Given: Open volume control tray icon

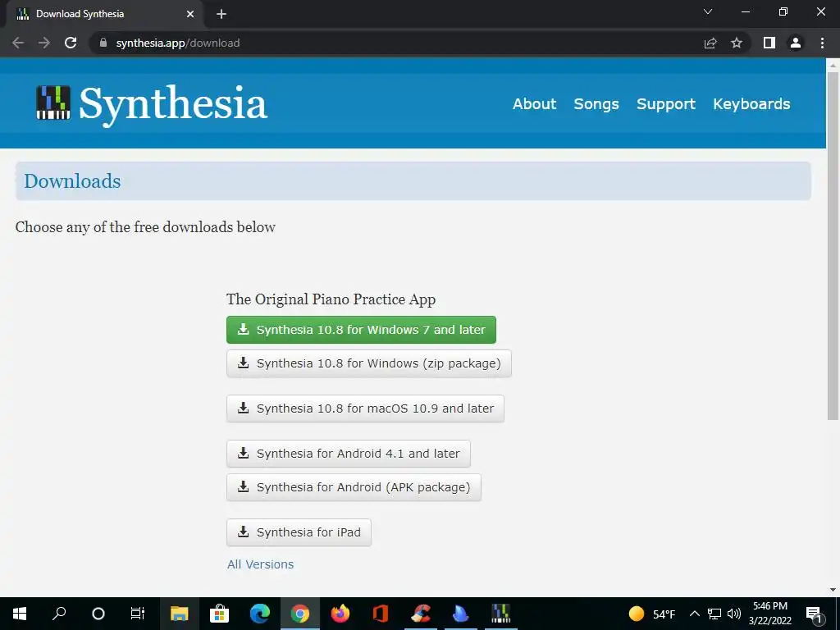Looking at the screenshot, I should 734,614.
